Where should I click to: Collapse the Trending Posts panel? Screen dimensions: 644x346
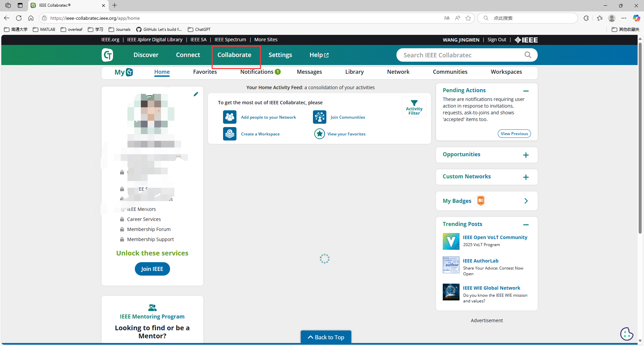526,225
